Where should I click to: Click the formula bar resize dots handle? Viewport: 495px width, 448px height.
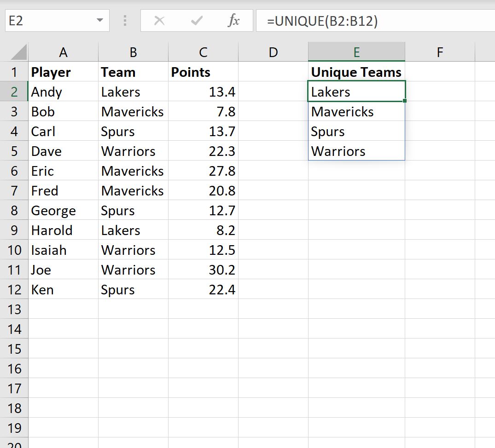click(125, 21)
